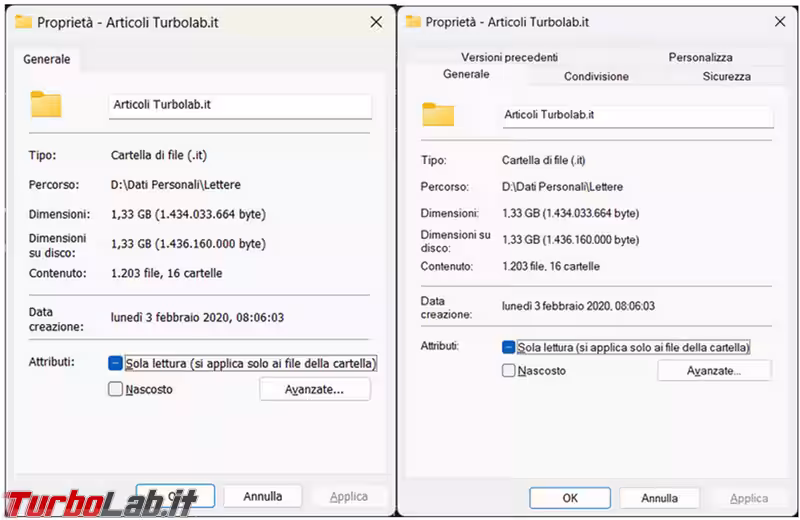Click 'Attributi:' label in left window
800x520 pixels.
52,362
